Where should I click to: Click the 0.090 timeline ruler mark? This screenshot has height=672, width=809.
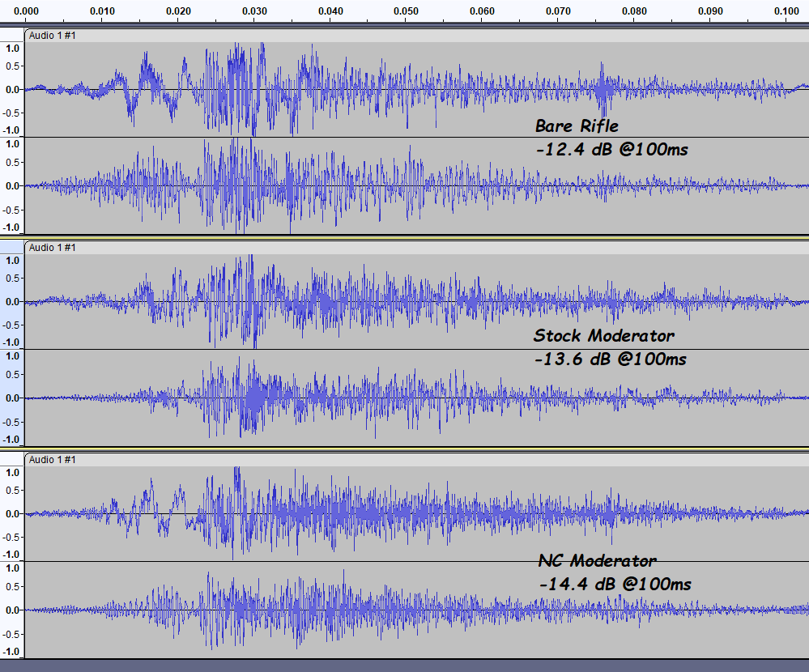tap(710, 11)
